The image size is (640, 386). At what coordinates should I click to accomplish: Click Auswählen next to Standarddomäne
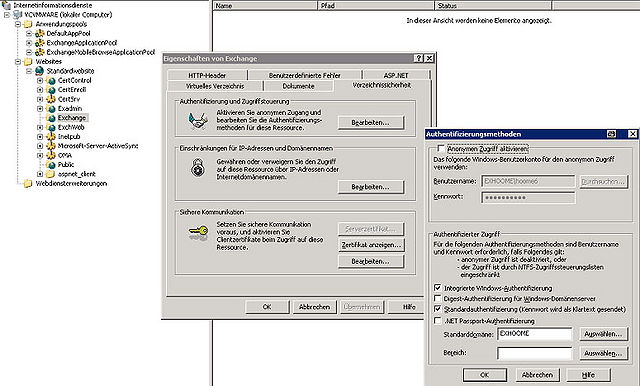pyautogui.click(x=603, y=334)
